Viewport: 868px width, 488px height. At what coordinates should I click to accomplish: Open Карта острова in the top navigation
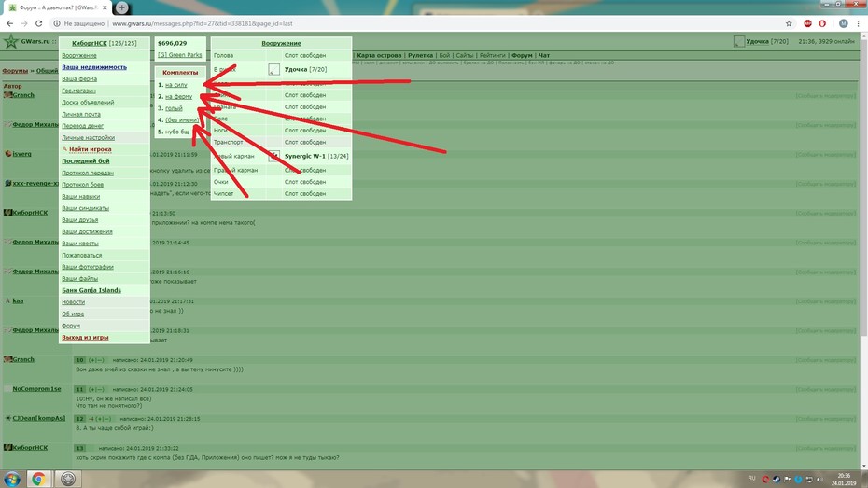pos(379,55)
